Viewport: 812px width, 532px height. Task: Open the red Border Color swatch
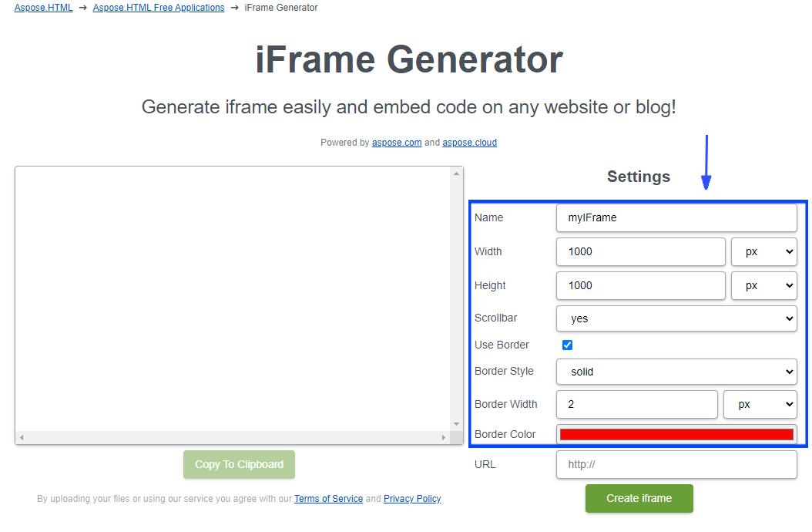pos(676,435)
